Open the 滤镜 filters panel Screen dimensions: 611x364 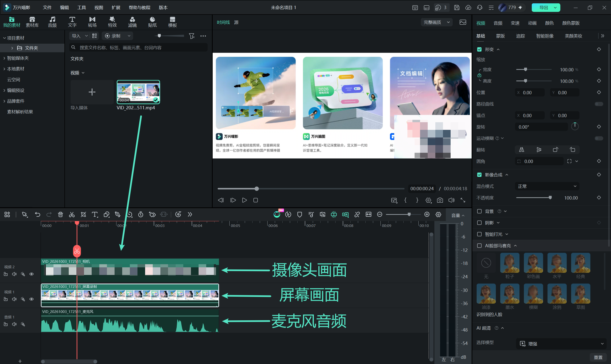132,22
